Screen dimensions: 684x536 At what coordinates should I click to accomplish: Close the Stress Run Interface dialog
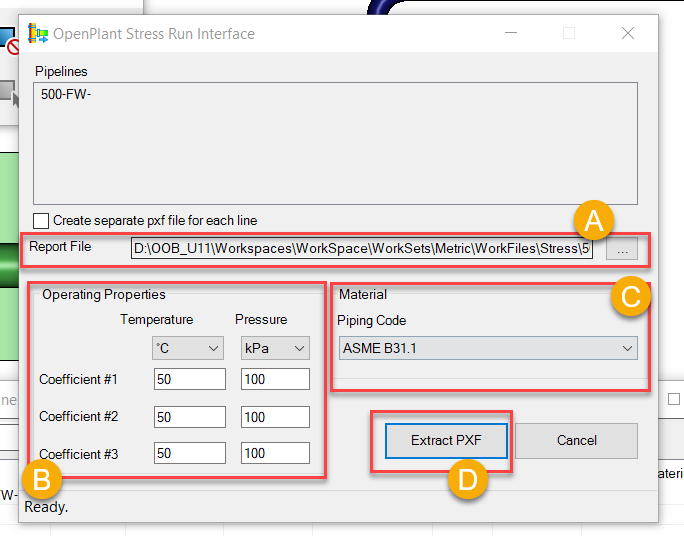point(628,33)
